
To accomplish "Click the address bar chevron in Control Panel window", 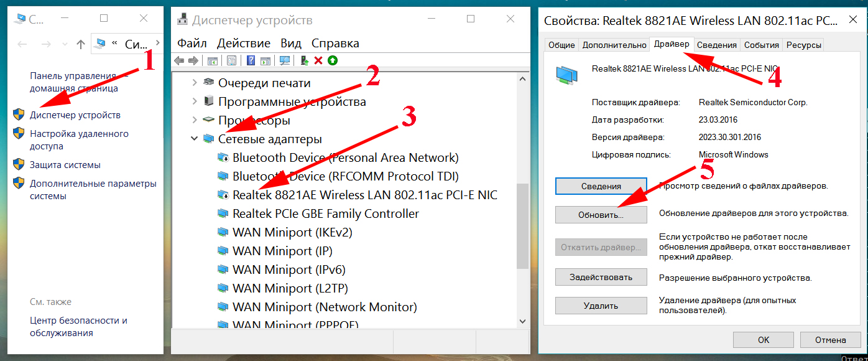I will coord(158,44).
